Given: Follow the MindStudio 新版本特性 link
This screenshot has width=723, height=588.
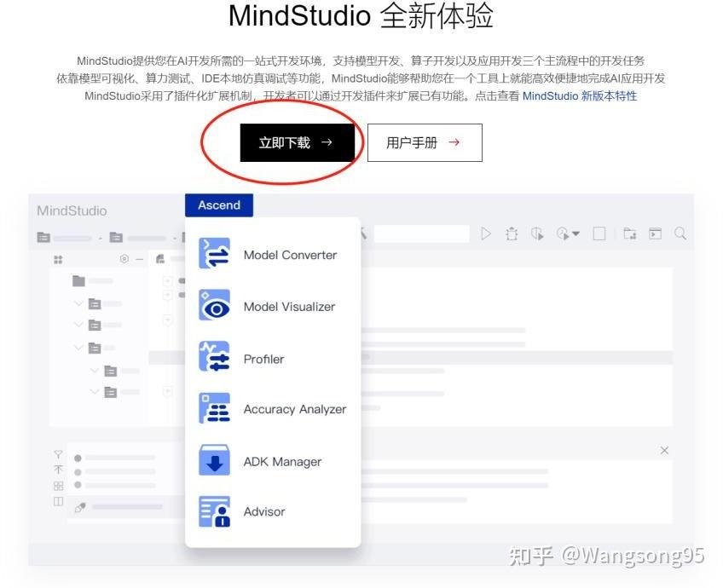Looking at the screenshot, I should 581,96.
